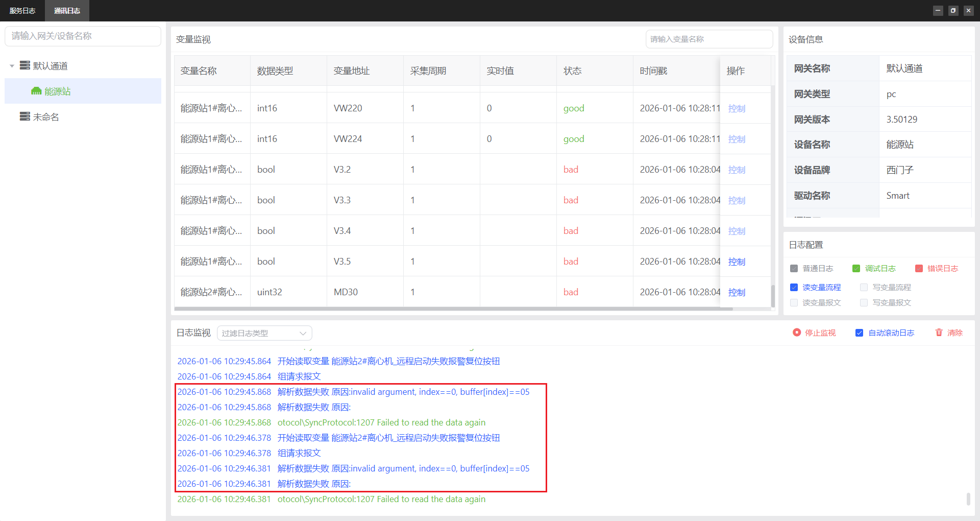
Task: Click 控制 link for the VW220 variable
Action: pyautogui.click(x=737, y=108)
